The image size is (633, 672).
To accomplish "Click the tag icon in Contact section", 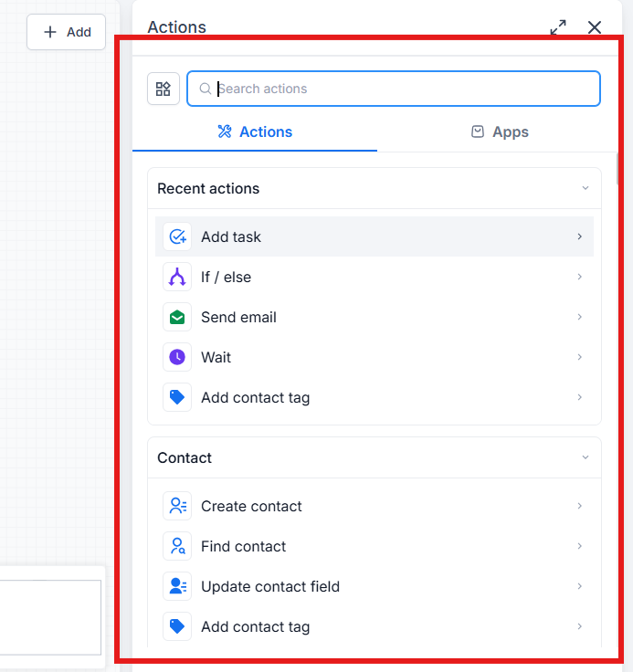I will coord(177,626).
